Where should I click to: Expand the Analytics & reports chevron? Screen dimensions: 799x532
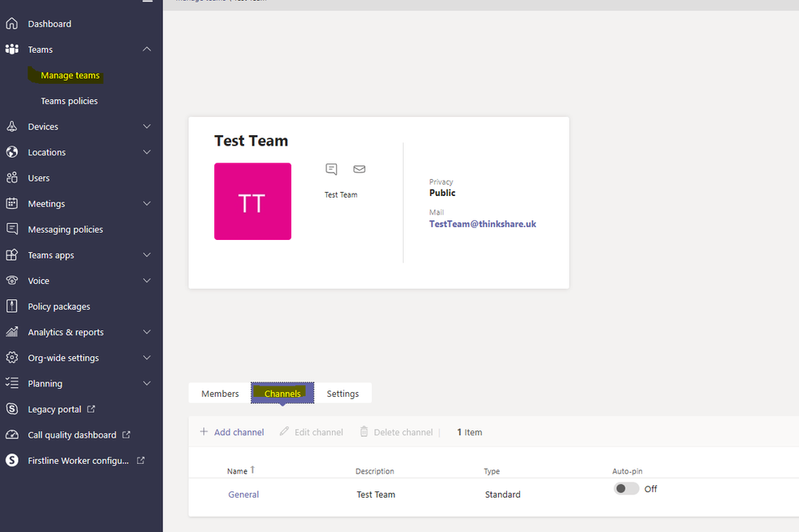(146, 332)
